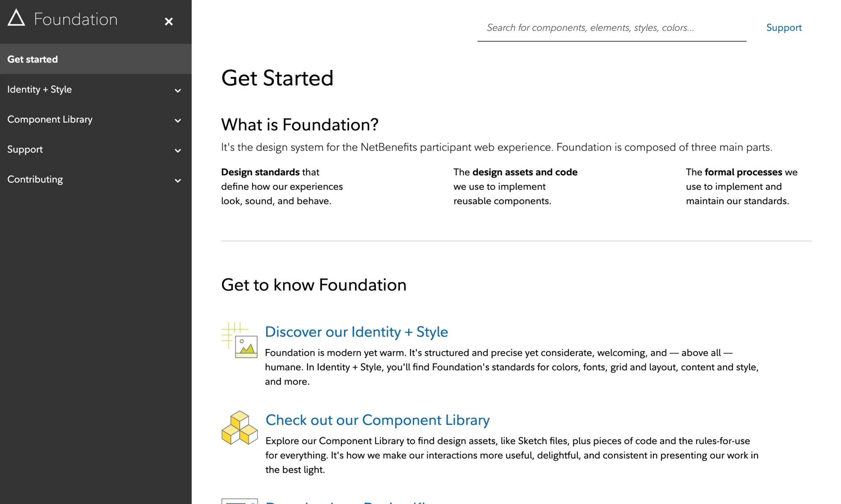Click the Foundation triangle logo

coord(16,18)
